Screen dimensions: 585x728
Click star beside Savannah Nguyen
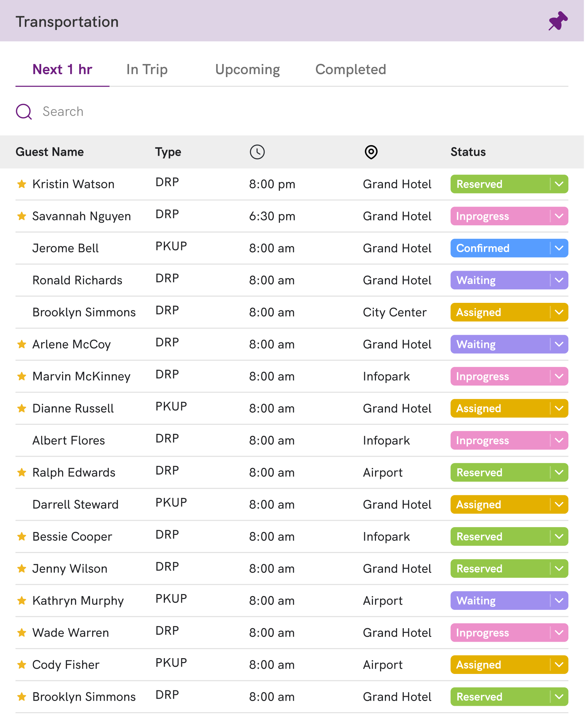pyautogui.click(x=22, y=216)
